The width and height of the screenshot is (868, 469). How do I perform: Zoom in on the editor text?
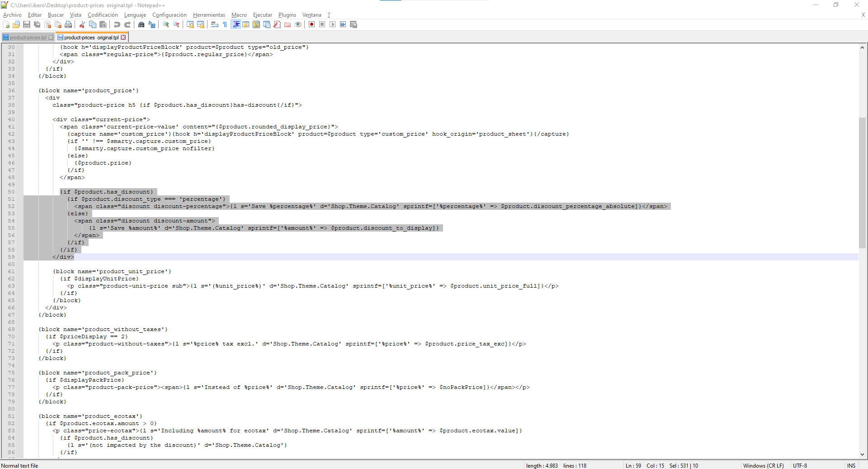pyautogui.click(x=166, y=24)
